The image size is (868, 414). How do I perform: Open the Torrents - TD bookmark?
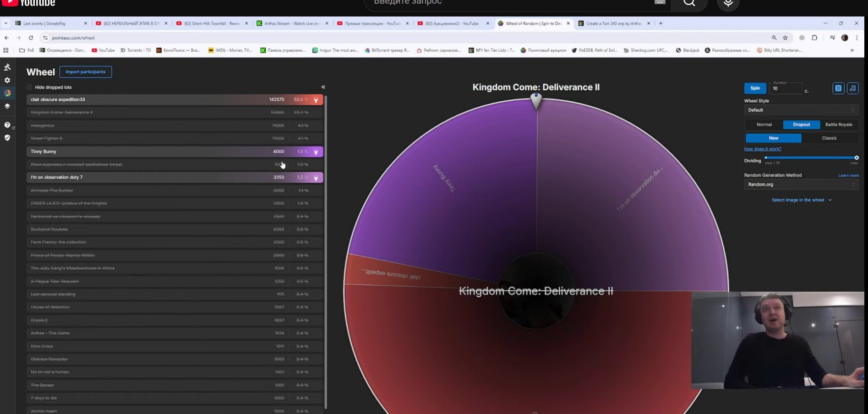coord(135,50)
